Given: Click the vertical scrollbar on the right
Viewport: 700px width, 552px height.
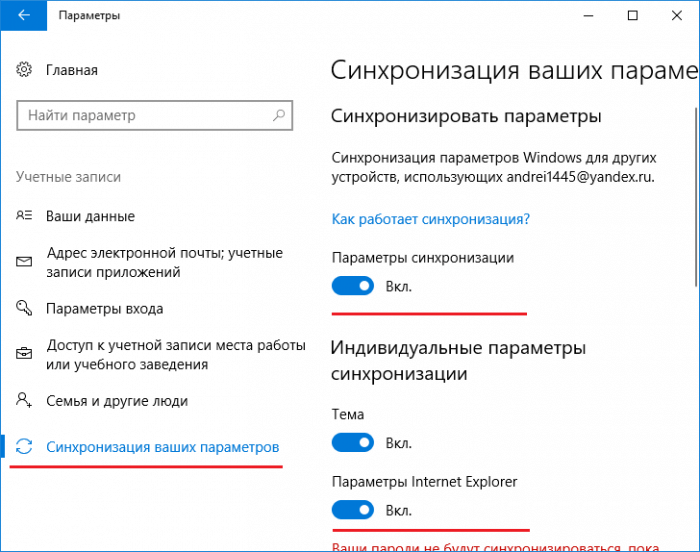Looking at the screenshot, I should [x=696, y=197].
